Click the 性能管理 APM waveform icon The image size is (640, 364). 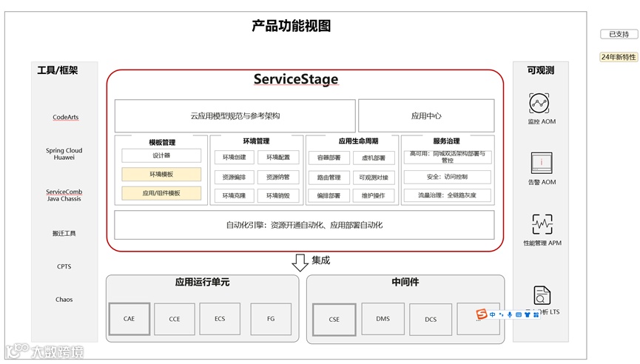(x=542, y=224)
